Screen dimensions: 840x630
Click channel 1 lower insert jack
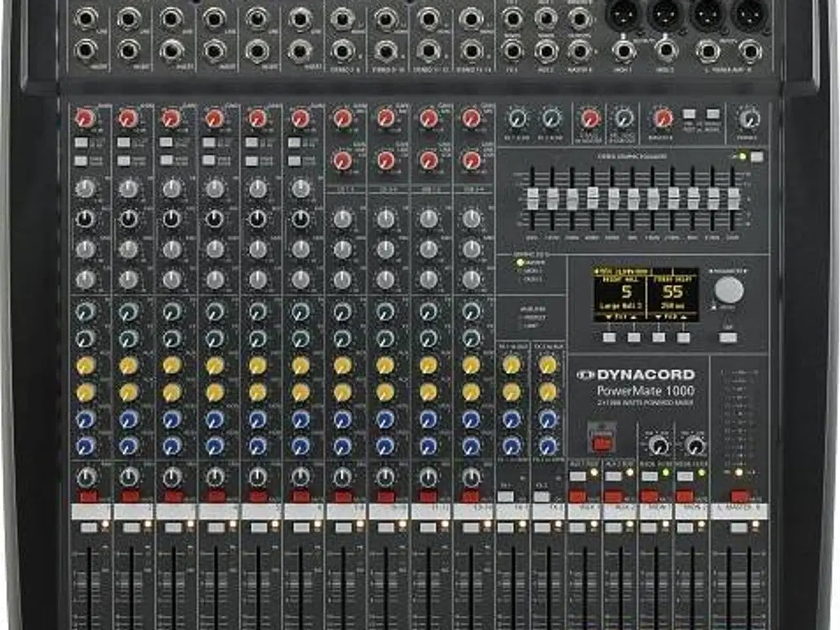tap(85, 50)
